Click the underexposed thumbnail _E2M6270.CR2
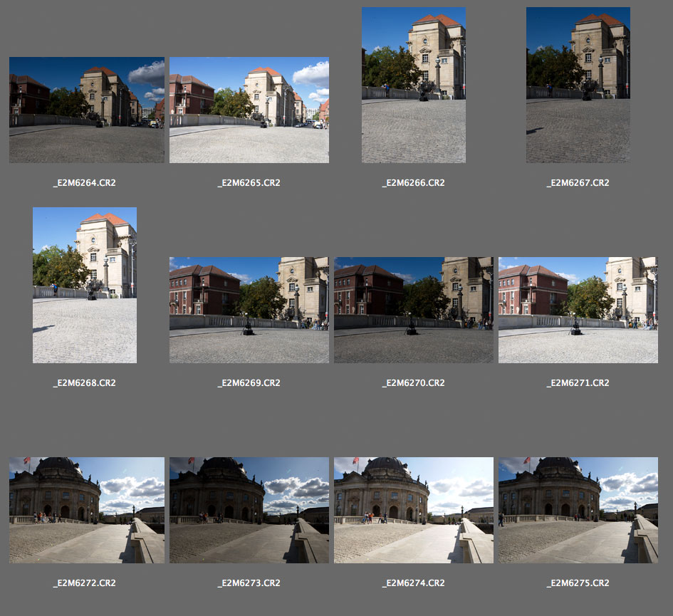 (414, 310)
